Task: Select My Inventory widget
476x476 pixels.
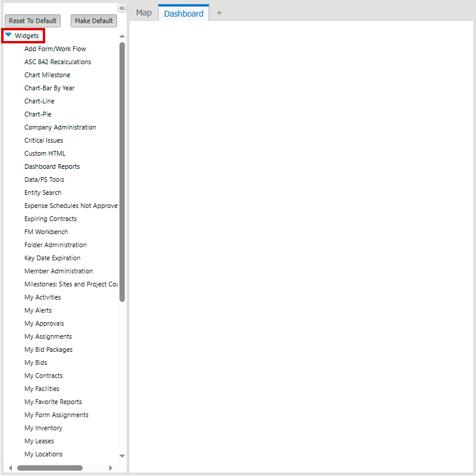Action: pos(43,427)
